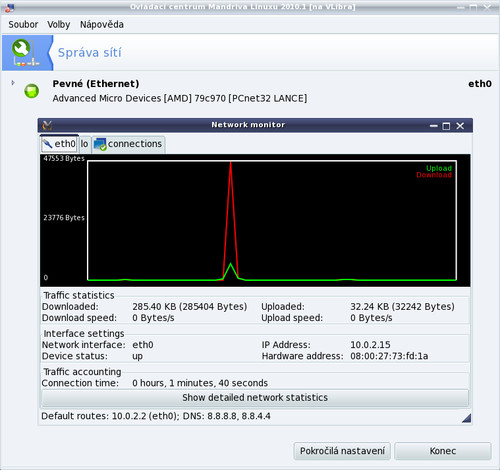Click the Konec button to quit

pyautogui.click(x=443, y=451)
